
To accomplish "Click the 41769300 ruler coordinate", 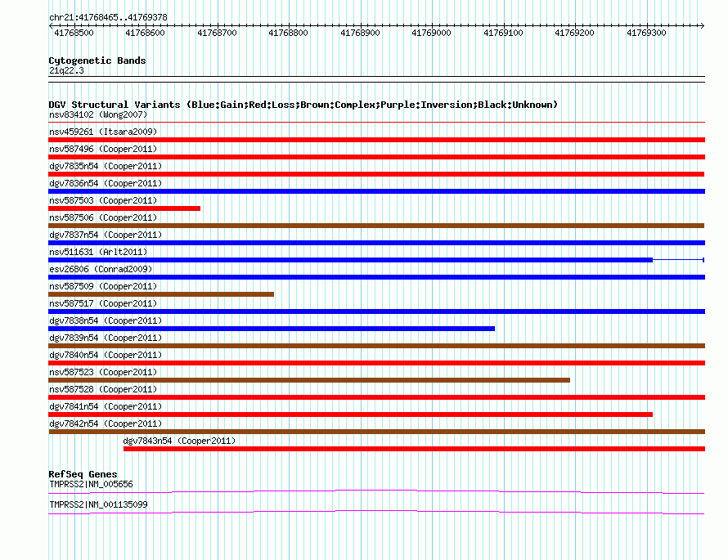I will 646,33.
